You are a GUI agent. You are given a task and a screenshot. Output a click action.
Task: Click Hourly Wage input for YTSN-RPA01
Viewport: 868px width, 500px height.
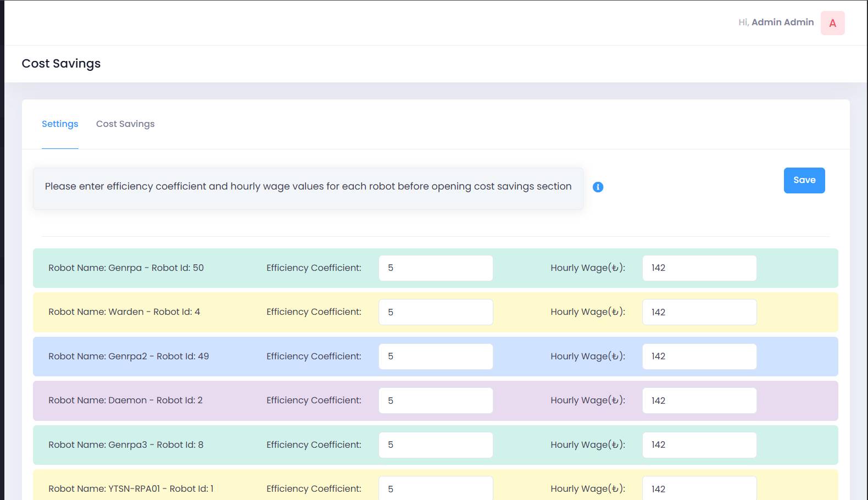[x=699, y=488]
